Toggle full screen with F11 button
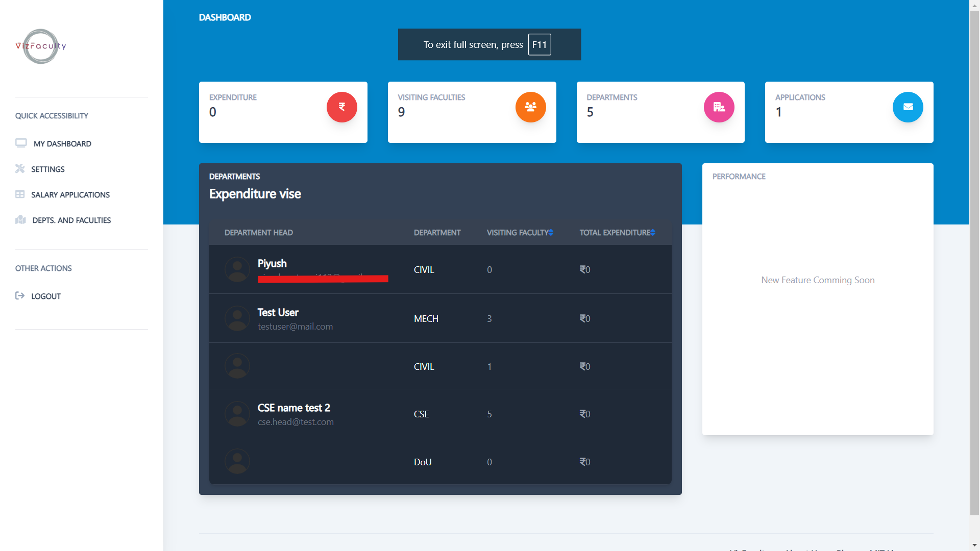The image size is (980, 551). [x=539, y=44]
